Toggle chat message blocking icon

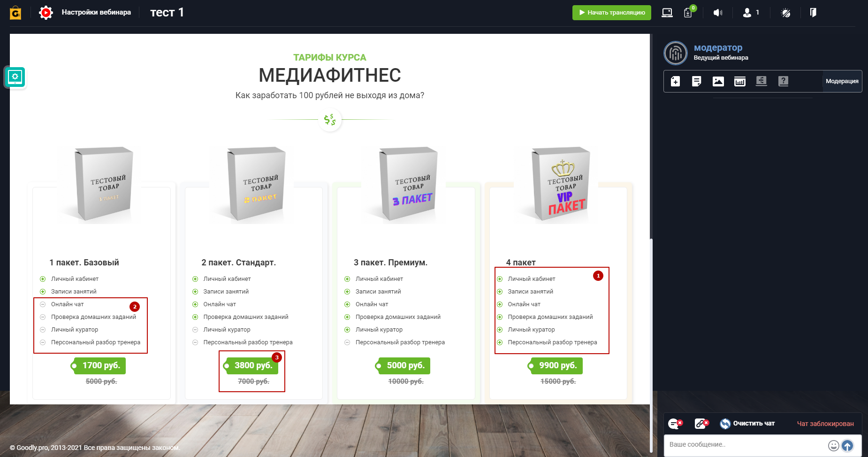pyautogui.click(x=675, y=424)
